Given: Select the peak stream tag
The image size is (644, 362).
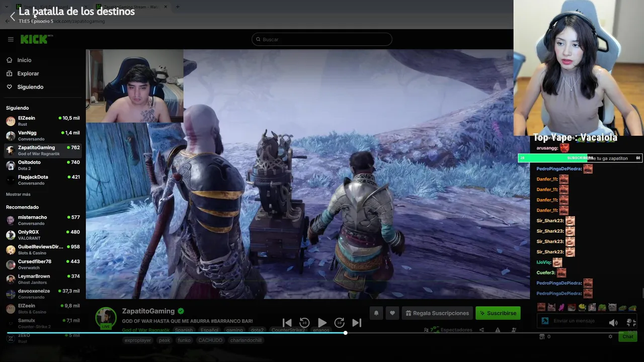Looking at the screenshot, I should pos(165,340).
